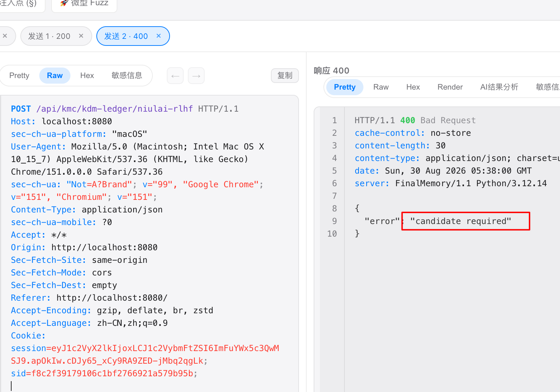Click "candidate required" error text in response
This screenshot has width=560, height=392.
[x=460, y=221]
